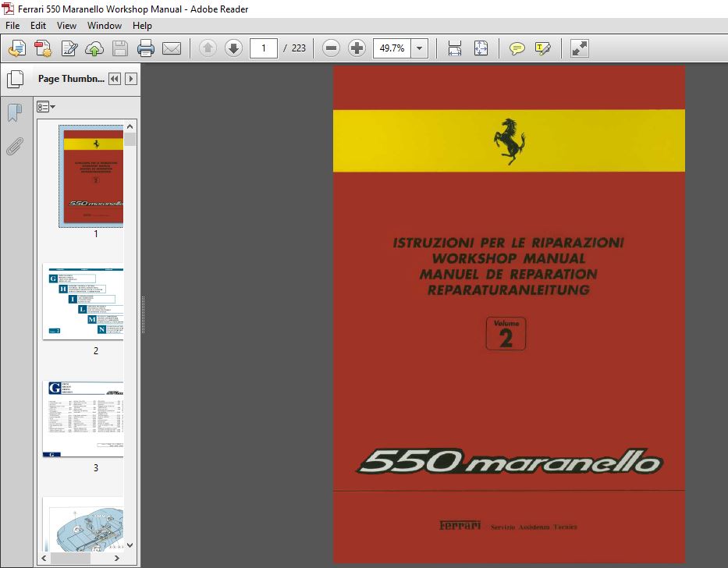Open the Help menu
This screenshot has width=728, height=568.
coord(142,26)
